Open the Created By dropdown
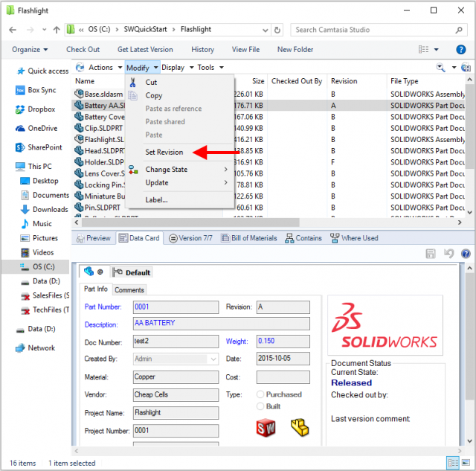 point(213,359)
